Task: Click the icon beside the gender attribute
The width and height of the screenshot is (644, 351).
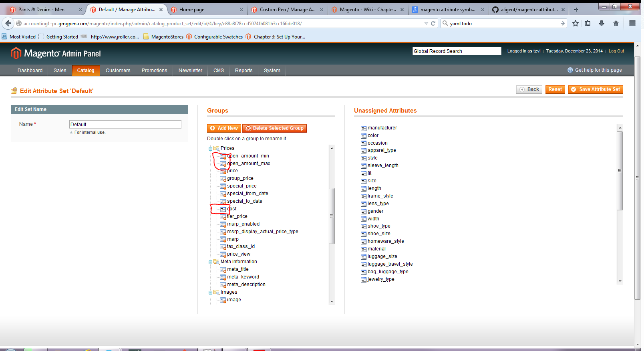Action: click(x=364, y=212)
